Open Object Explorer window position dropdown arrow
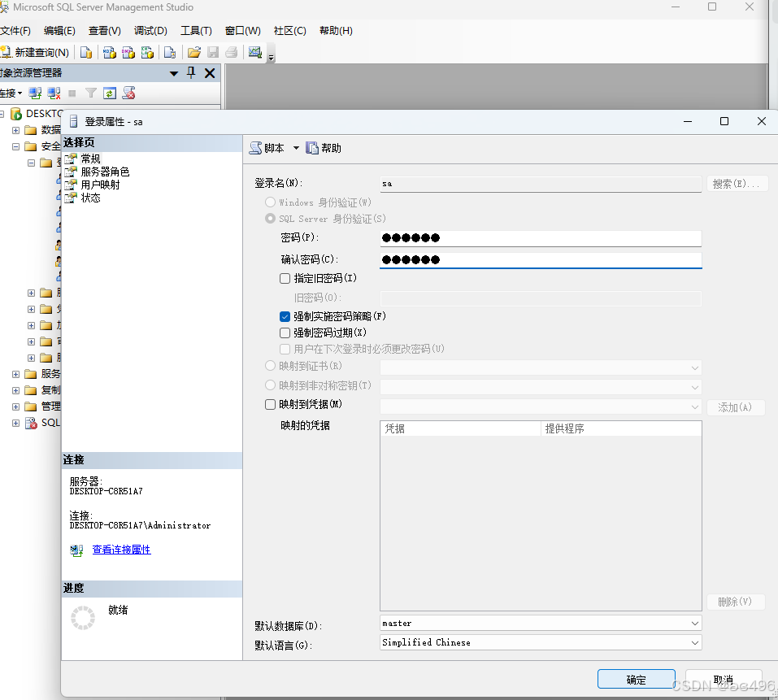Image resolution: width=778 pixels, height=700 pixels. [174, 73]
